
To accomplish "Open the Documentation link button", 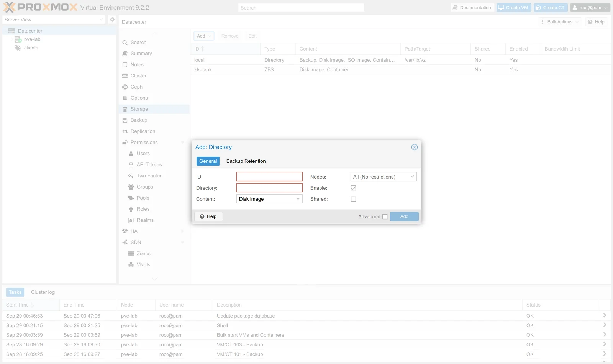I will click(x=472, y=8).
